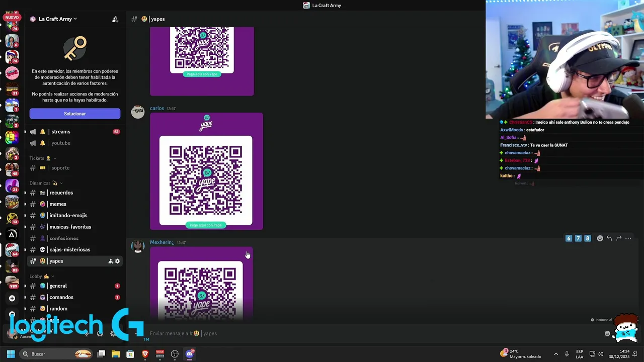Click the reply arrow in message toolbar

pyautogui.click(x=609, y=238)
